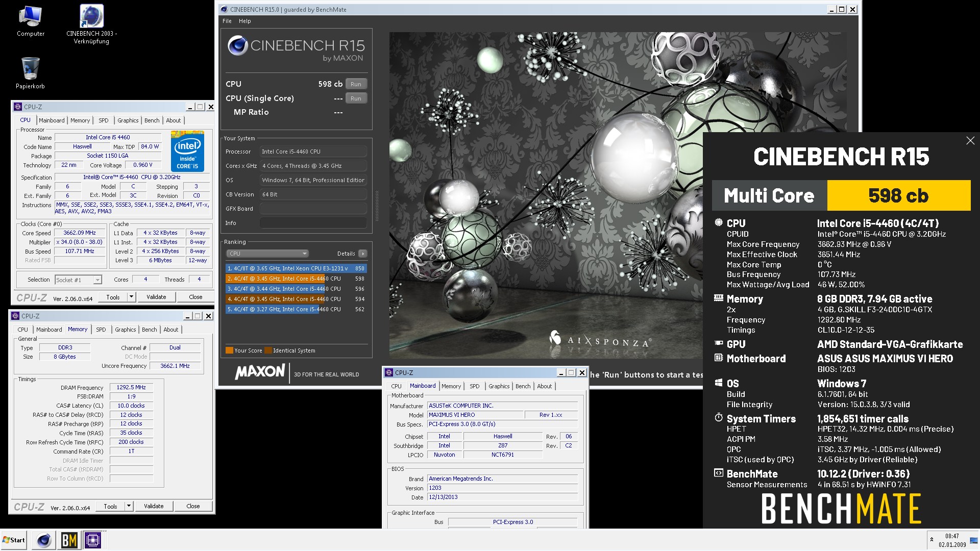Click Close button in Memory CPU-Z window
Viewport: 980px width, 551px height.
click(x=193, y=506)
